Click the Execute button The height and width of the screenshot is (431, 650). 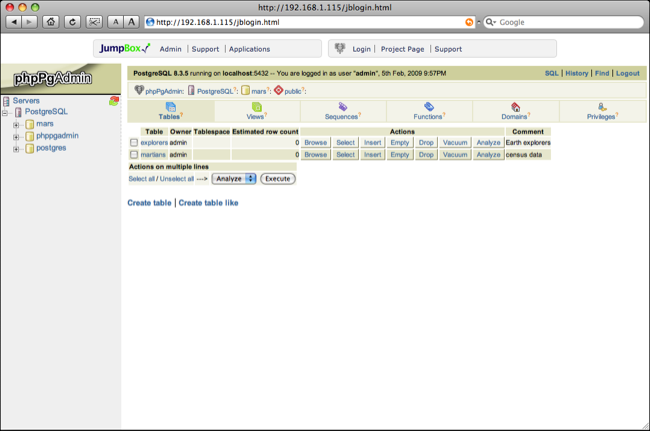click(x=278, y=179)
